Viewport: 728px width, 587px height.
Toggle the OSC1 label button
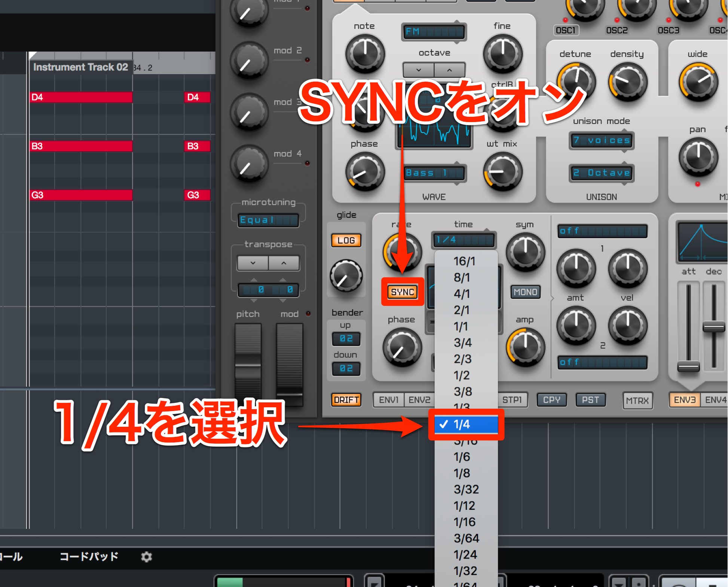tap(566, 30)
